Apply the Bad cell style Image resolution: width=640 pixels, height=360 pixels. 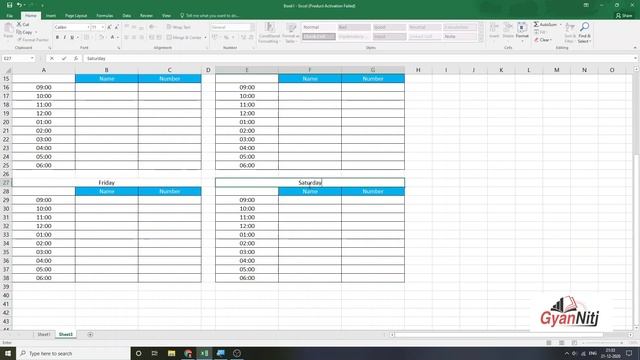pyautogui.click(x=354, y=27)
